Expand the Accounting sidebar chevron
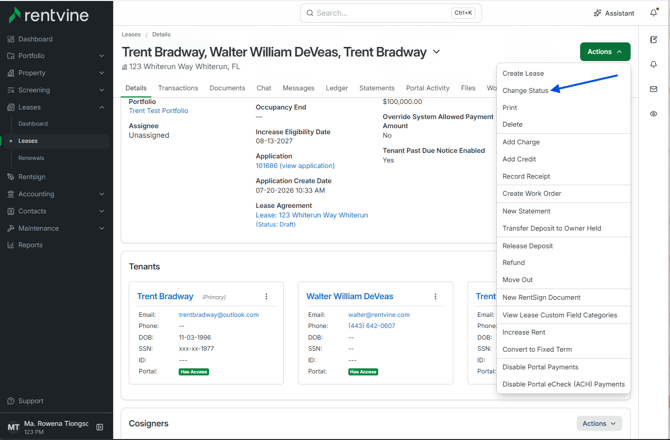The image size is (670, 440). coord(102,194)
